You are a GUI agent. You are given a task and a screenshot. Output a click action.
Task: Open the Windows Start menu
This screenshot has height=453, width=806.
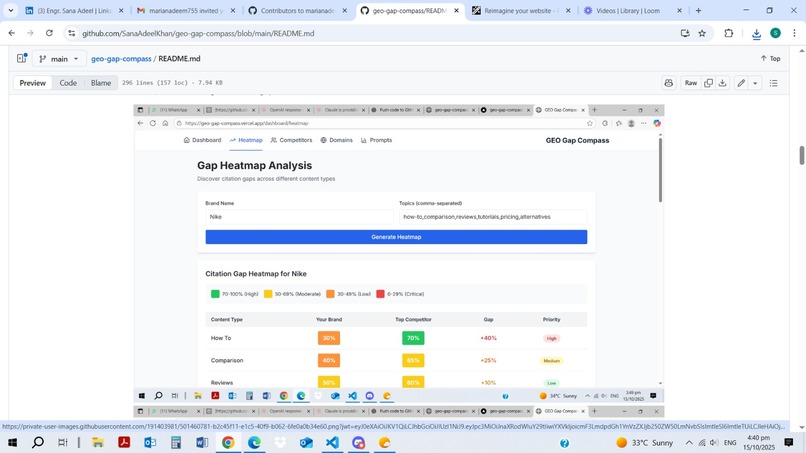[x=12, y=443]
